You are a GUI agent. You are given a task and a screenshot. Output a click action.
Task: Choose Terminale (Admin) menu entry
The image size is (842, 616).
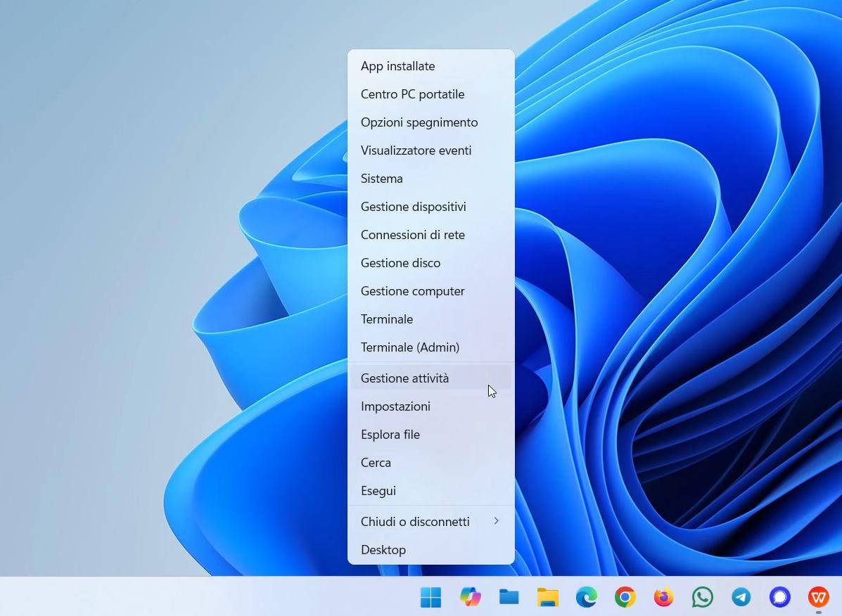tap(410, 347)
